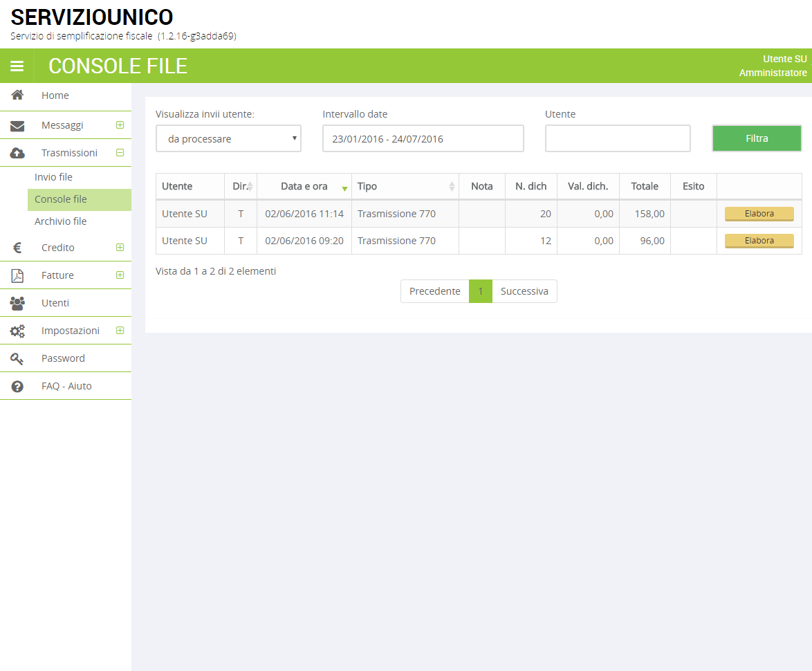
Task: Collapse the Trasmissioni submenu minus
Action: coord(120,153)
